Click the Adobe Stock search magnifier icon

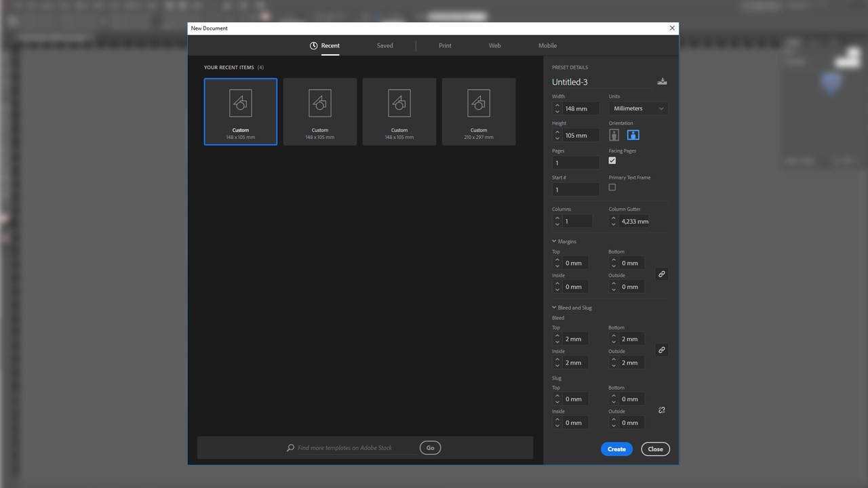pos(291,448)
